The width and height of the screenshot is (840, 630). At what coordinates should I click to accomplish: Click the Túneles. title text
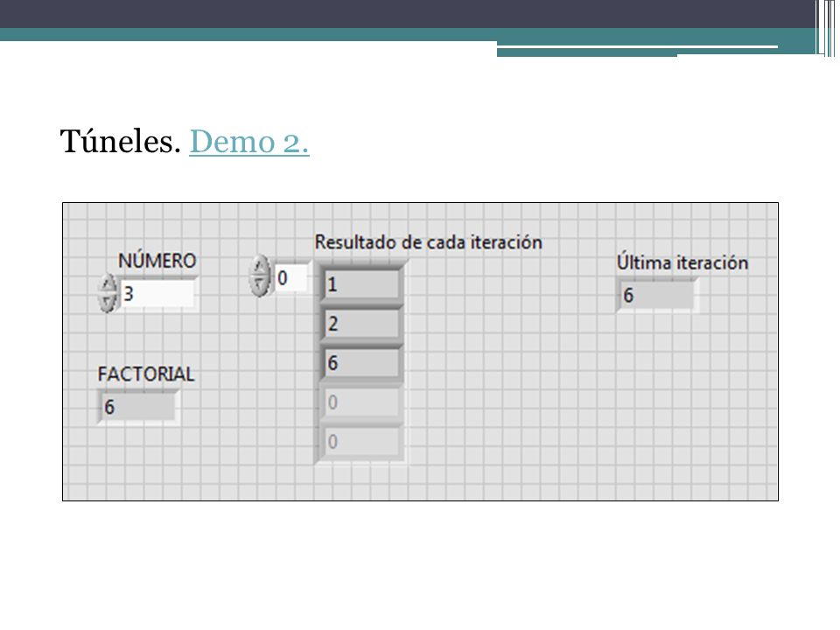point(120,142)
